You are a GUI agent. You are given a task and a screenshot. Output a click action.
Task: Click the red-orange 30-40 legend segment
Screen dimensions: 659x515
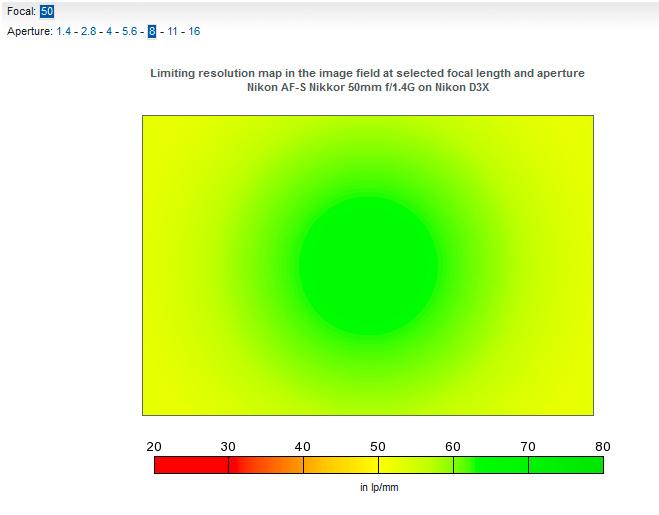pyautogui.click(x=266, y=465)
